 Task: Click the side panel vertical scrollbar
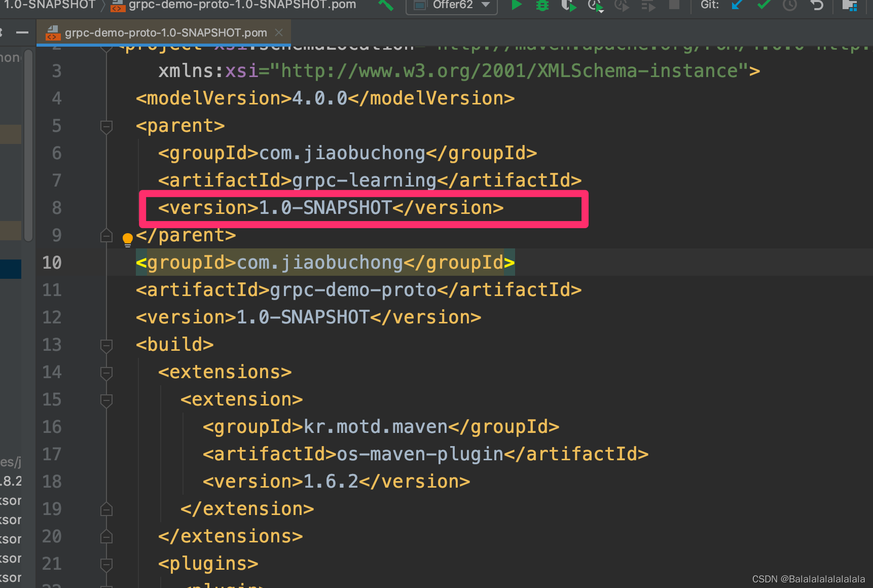tap(28, 144)
